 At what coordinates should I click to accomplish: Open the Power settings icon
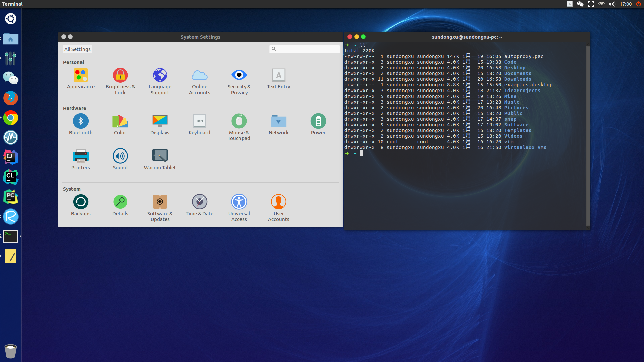(318, 121)
